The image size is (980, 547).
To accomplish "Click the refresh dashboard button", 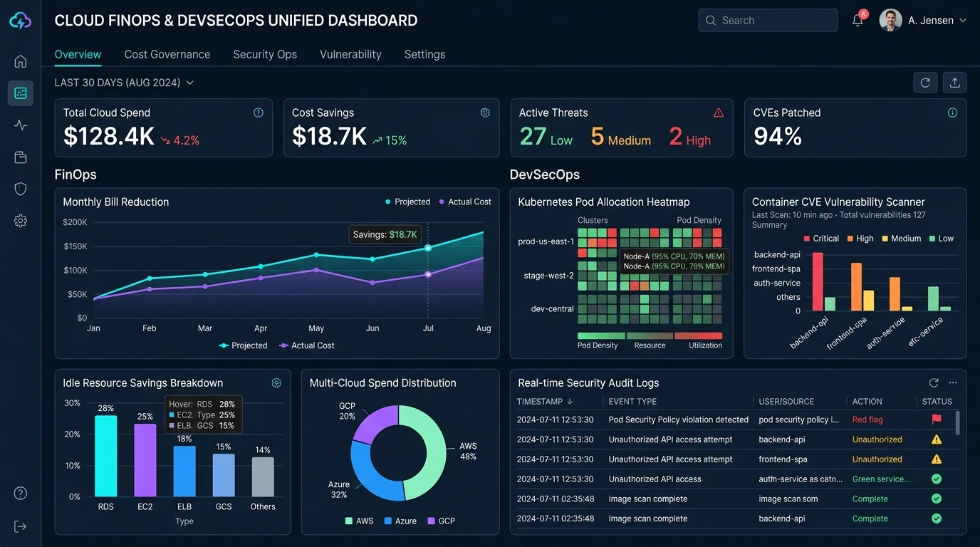I will 925,83.
